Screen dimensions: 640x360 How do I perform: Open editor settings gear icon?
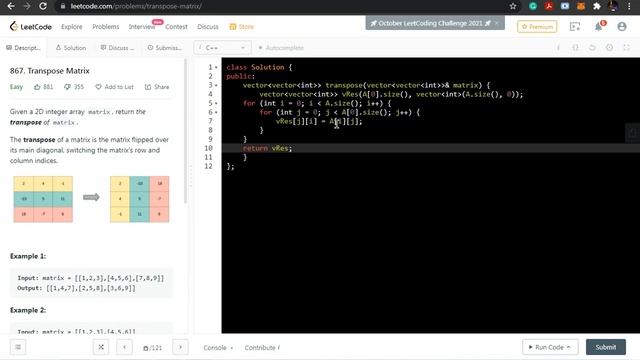609,48
